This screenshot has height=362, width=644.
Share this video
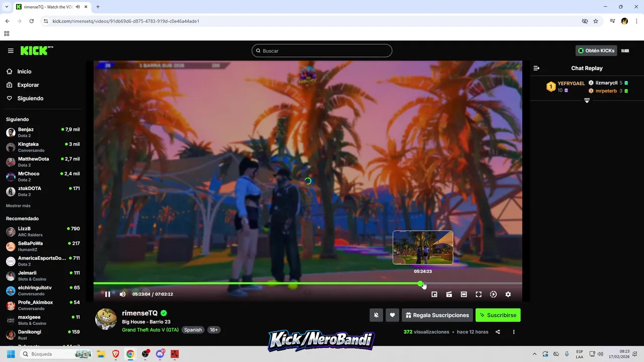click(498, 332)
